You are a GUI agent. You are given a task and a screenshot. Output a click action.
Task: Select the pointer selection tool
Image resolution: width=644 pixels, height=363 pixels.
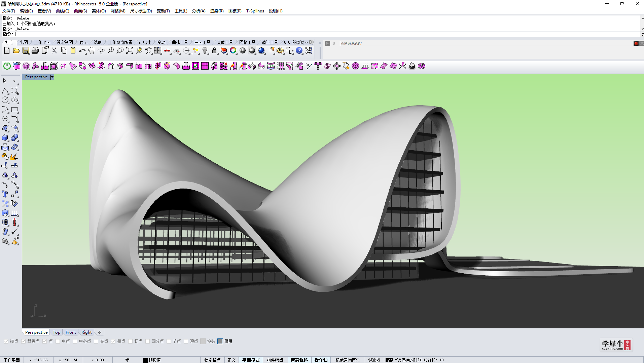coord(5,81)
